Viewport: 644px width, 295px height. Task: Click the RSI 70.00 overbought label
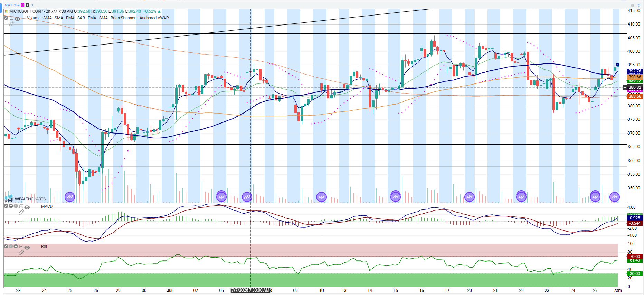click(x=635, y=257)
